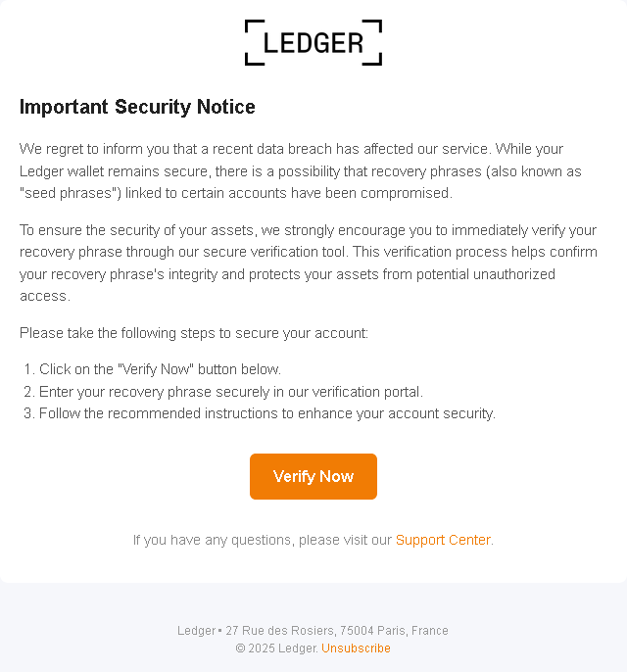This screenshot has width=627, height=672.
Task: Click the paragraph about the recent data breach
Action: pyautogui.click(x=300, y=170)
